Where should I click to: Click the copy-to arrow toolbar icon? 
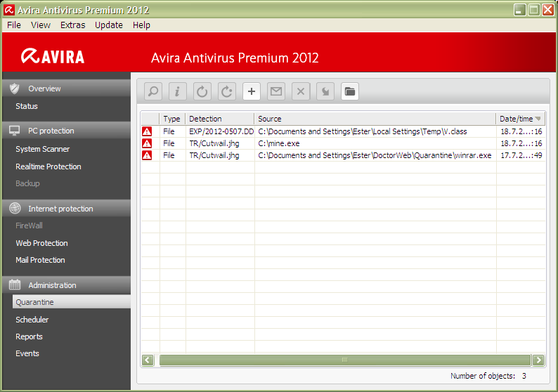tap(325, 91)
